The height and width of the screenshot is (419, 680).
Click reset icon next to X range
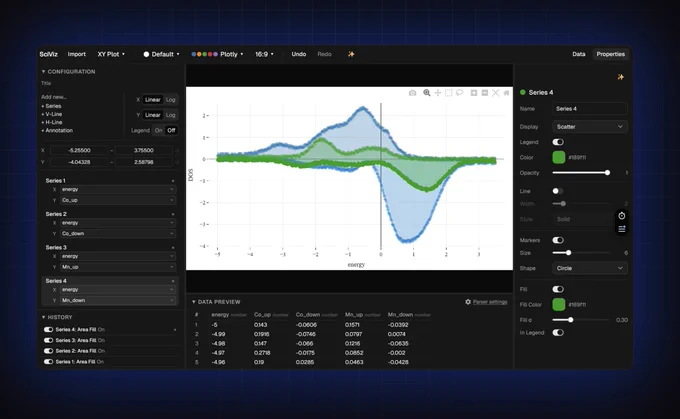177,151
